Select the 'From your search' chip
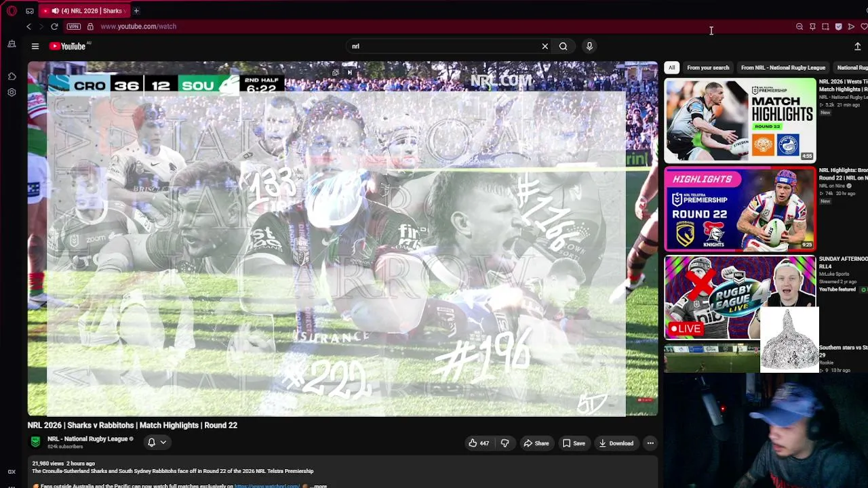 [708, 68]
